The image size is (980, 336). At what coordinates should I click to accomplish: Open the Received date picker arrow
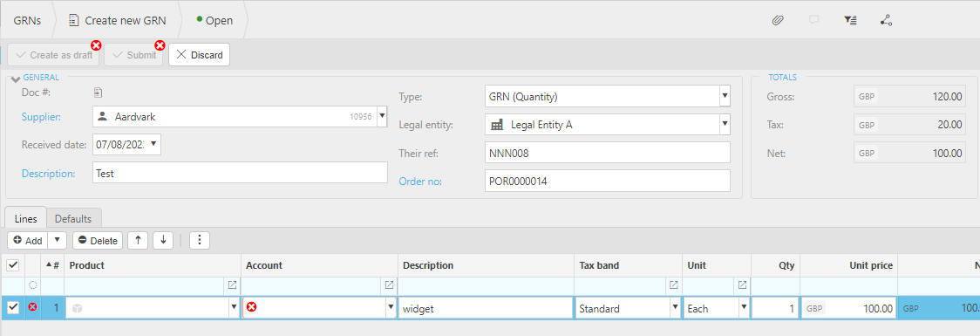pos(153,144)
